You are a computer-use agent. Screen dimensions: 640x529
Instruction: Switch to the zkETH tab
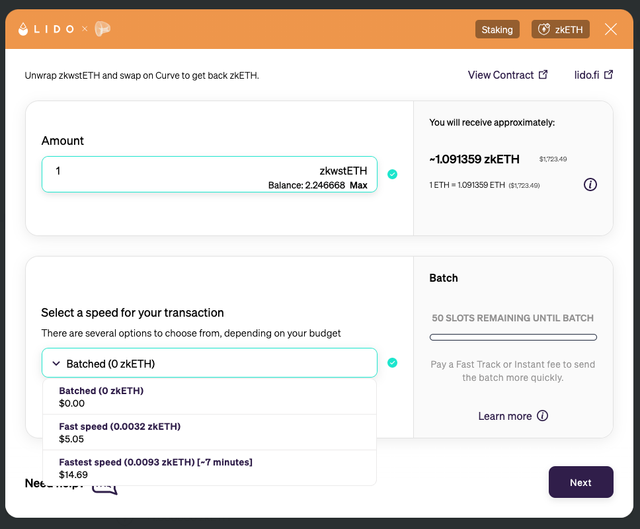[x=560, y=29]
